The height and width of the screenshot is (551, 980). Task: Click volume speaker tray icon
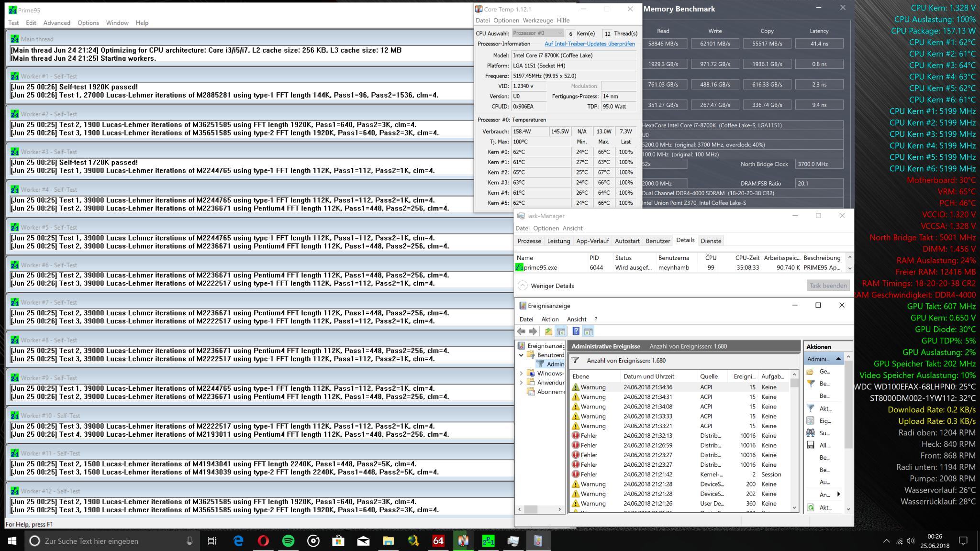(x=910, y=541)
